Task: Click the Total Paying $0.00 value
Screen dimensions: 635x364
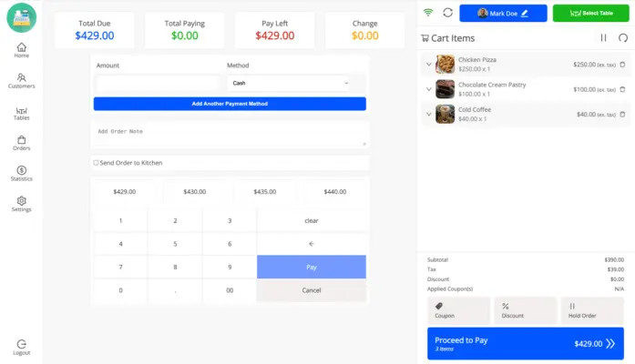Action: [185, 35]
